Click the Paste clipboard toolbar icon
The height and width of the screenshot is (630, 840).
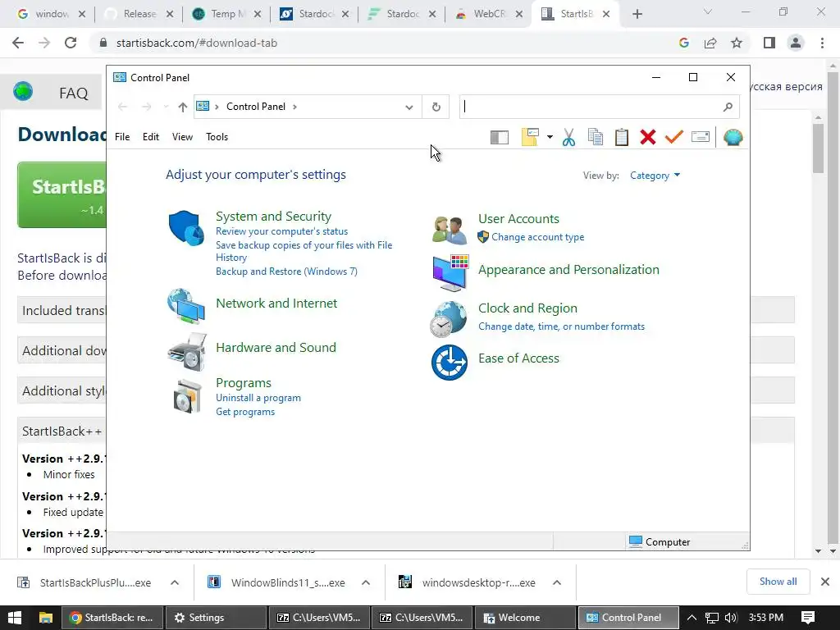622,137
